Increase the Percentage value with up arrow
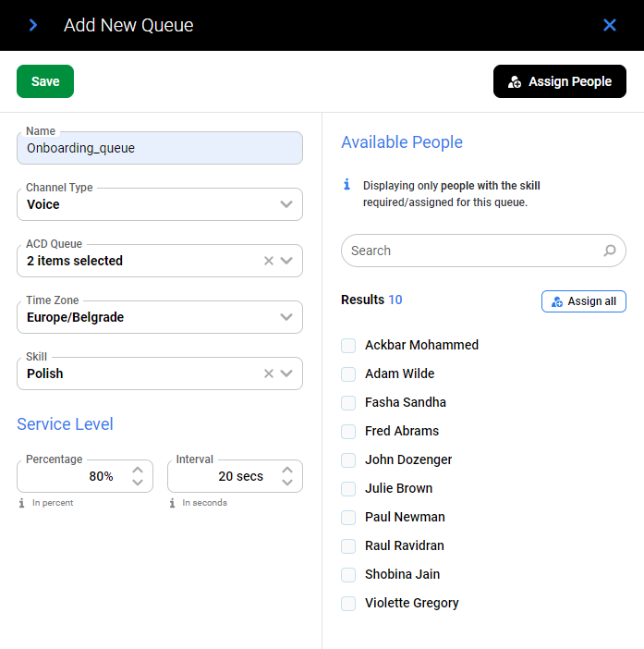Screen dimensions: 644x649 pos(138,470)
